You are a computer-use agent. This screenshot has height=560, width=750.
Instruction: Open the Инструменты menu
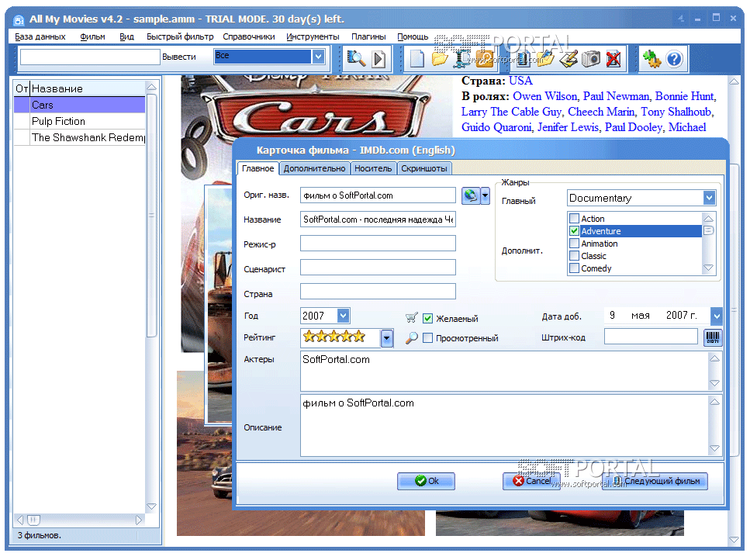(x=313, y=36)
